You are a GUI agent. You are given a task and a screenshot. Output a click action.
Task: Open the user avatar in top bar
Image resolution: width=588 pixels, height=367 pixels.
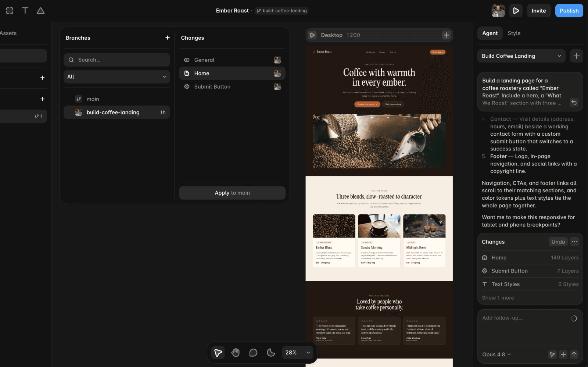[x=498, y=11]
